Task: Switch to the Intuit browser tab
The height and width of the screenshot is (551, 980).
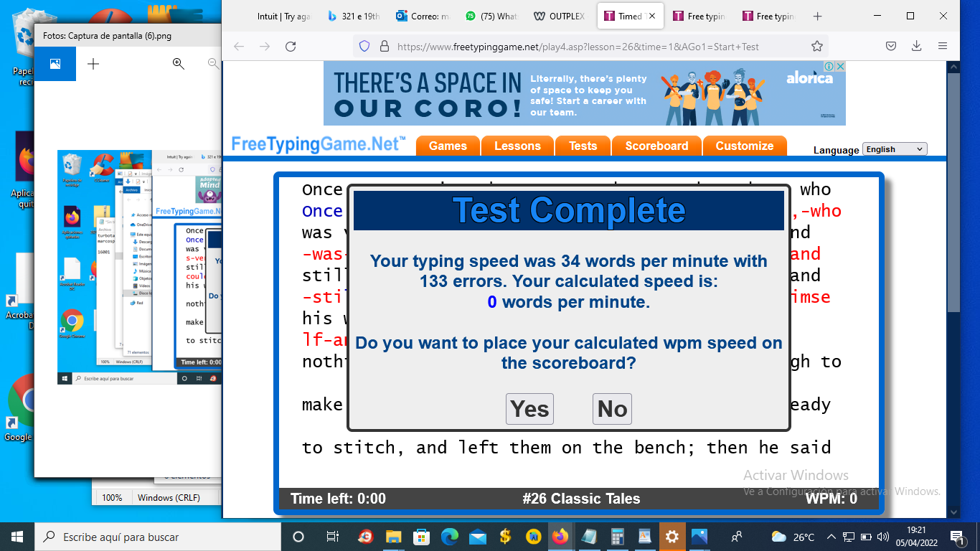Action: tap(283, 16)
